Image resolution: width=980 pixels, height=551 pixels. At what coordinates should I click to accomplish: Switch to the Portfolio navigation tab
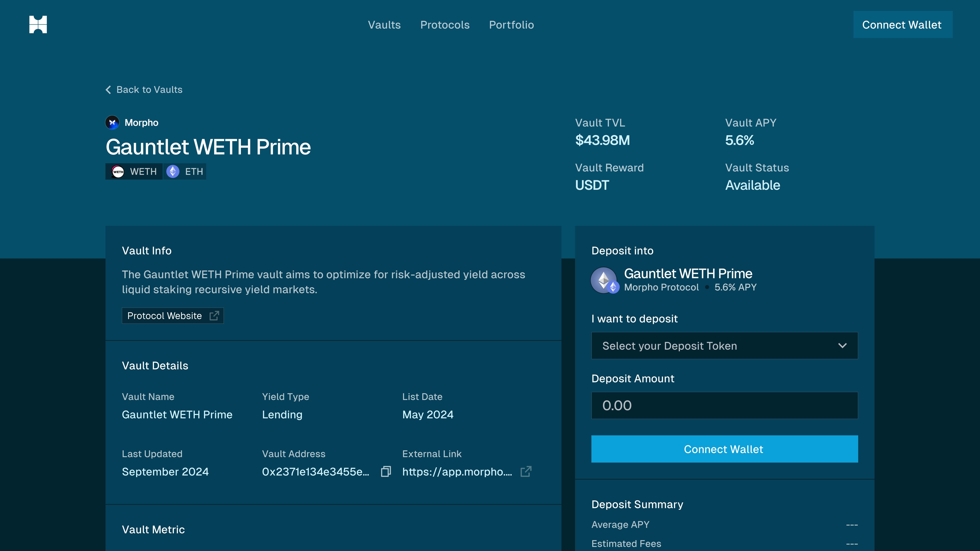pyautogui.click(x=511, y=25)
